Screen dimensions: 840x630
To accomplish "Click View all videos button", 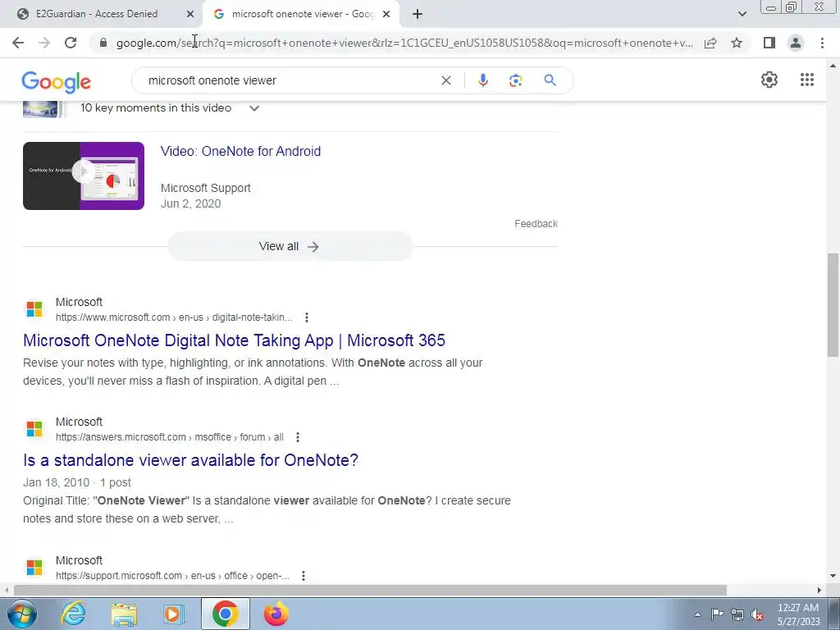I will coord(290,246).
